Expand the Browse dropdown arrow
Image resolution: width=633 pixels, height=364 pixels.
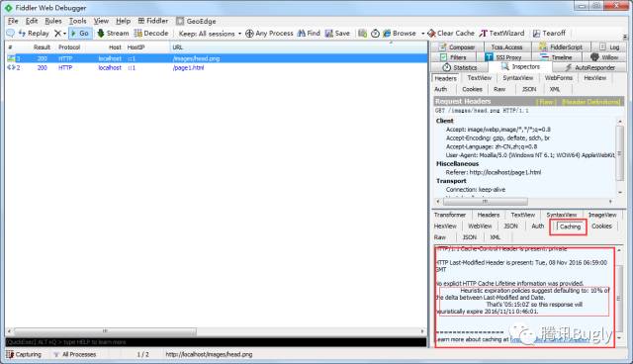coord(422,34)
